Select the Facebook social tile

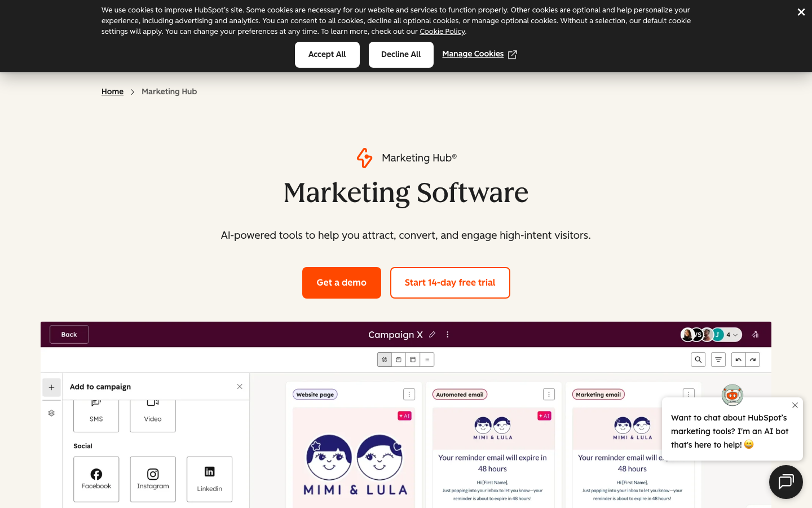(96, 479)
